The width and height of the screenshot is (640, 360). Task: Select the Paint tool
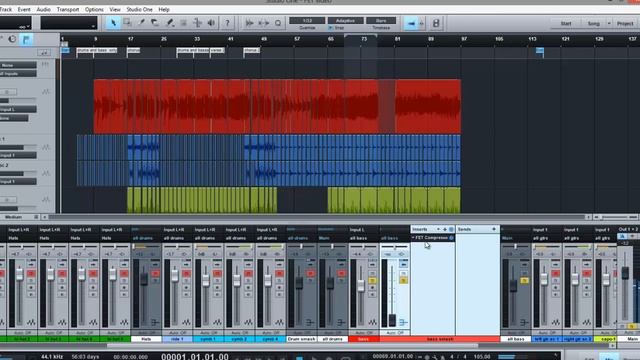[x=169, y=23]
